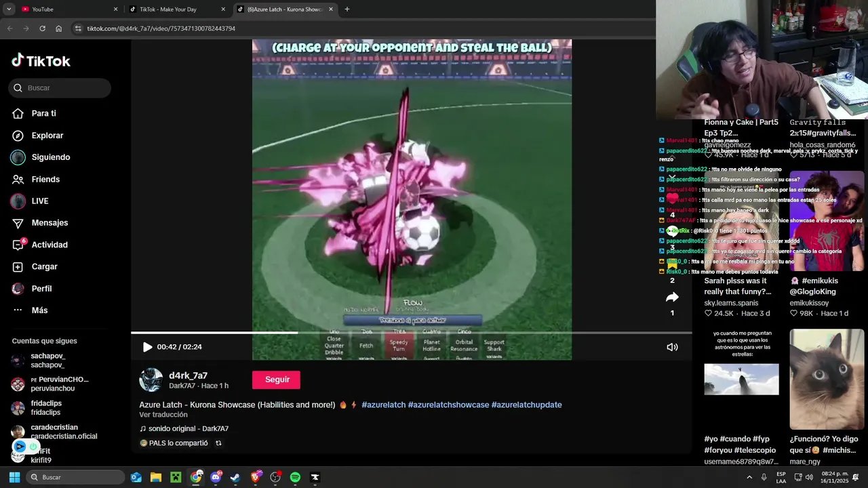Viewport: 868px width, 488px height.
Task: Close the Azure Latch tab
Action: (331, 9)
